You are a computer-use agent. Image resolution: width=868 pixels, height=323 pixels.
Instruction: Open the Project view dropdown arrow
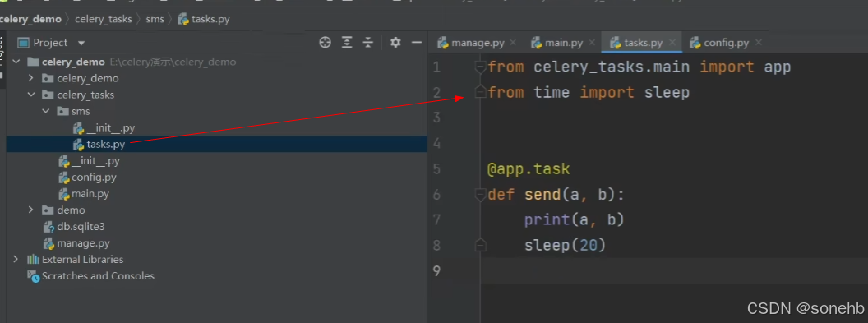(81, 43)
